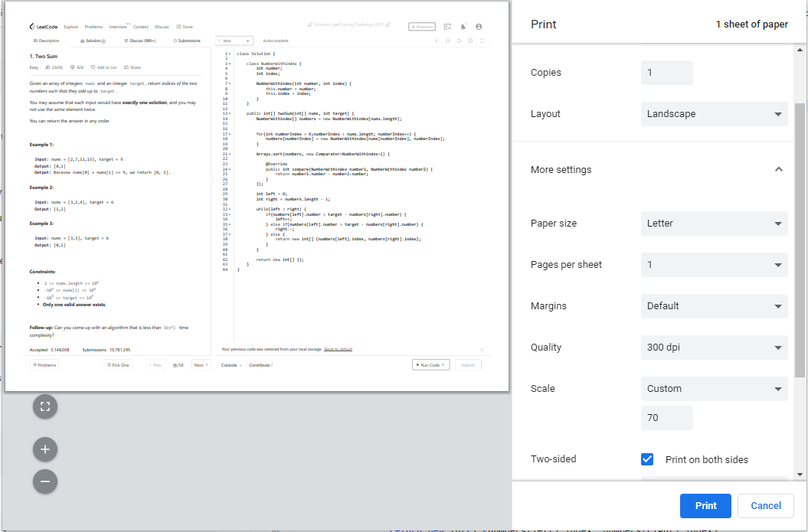Open the Store icon in the navbar

tap(178, 27)
